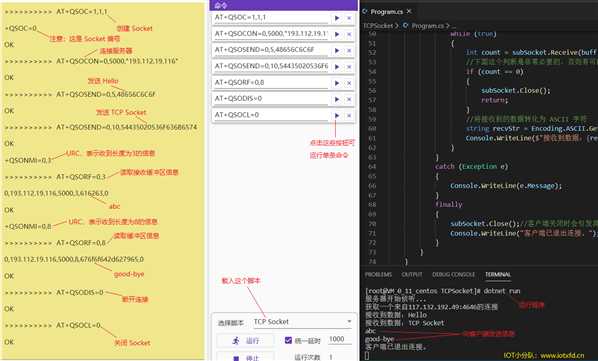Click code line catch (Exception e)
The height and width of the screenshot is (361, 598).
(471, 167)
